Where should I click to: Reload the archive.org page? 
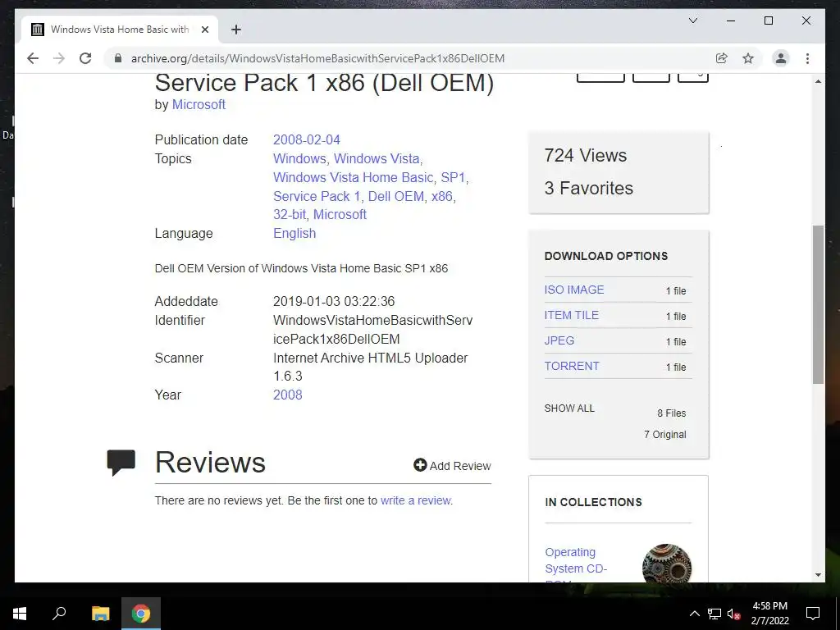[x=85, y=58]
